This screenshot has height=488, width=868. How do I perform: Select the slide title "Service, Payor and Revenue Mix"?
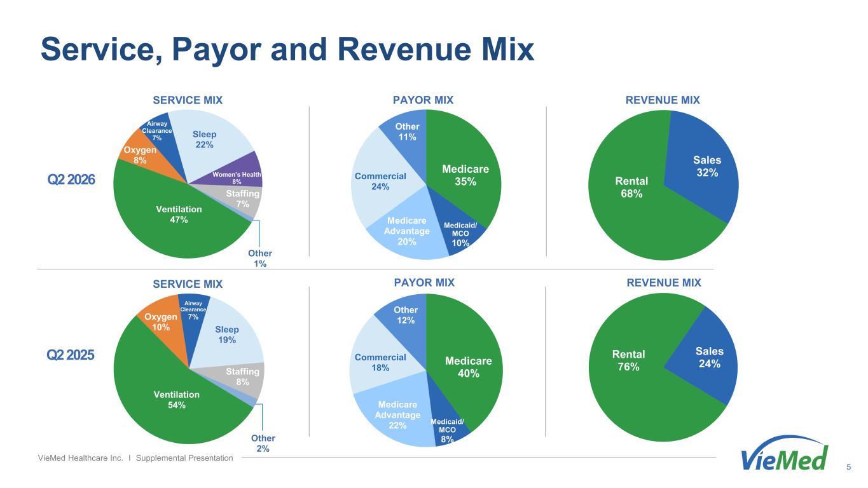point(287,49)
